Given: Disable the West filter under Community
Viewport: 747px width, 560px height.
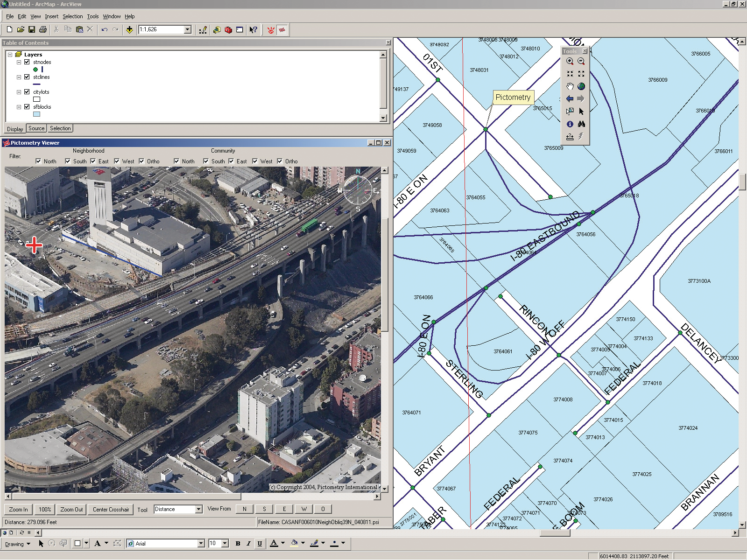Looking at the screenshot, I should click(255, 161).
